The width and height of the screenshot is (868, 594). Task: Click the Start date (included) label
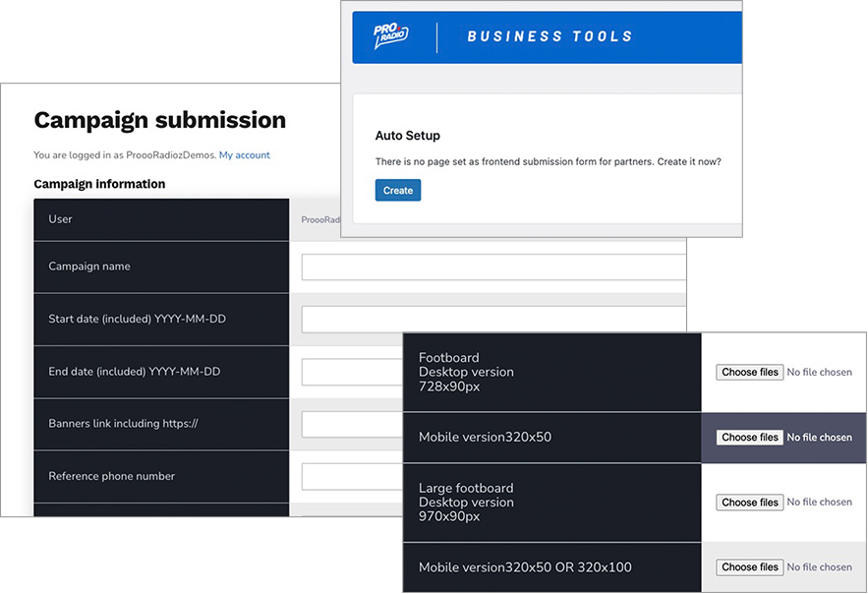137,319
